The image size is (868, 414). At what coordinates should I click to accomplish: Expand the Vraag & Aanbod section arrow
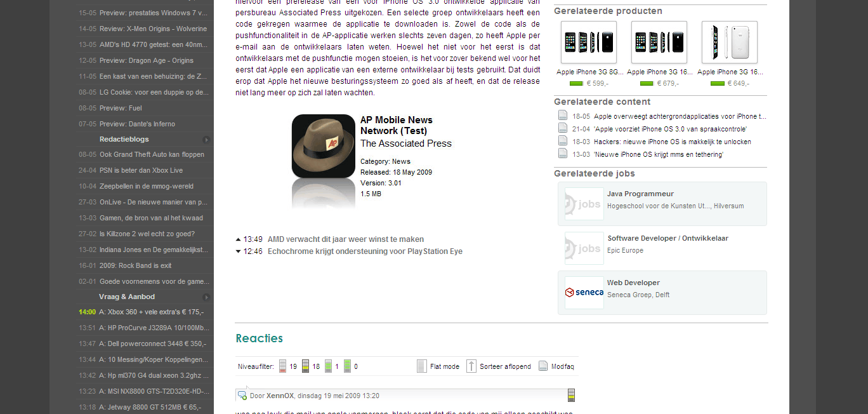[x=206, y=297]
